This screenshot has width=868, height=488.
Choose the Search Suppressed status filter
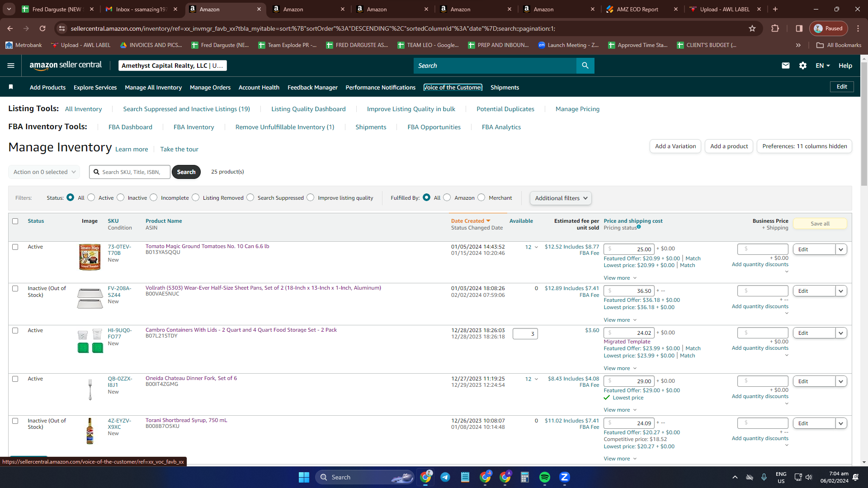click(x=250, y=197)
